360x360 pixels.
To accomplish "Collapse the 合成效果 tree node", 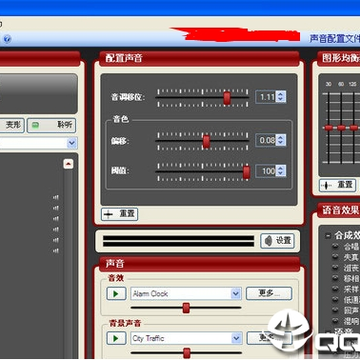I will (328, 235).
